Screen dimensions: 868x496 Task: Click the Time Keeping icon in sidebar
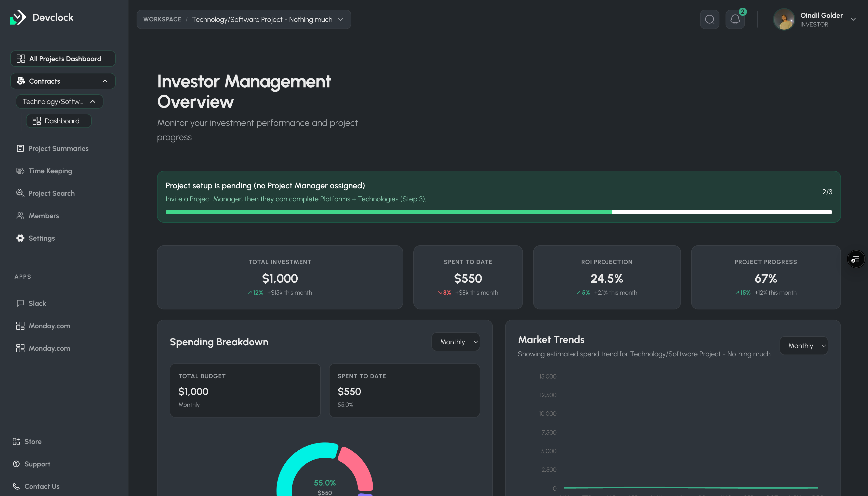[x=20, y=171]
